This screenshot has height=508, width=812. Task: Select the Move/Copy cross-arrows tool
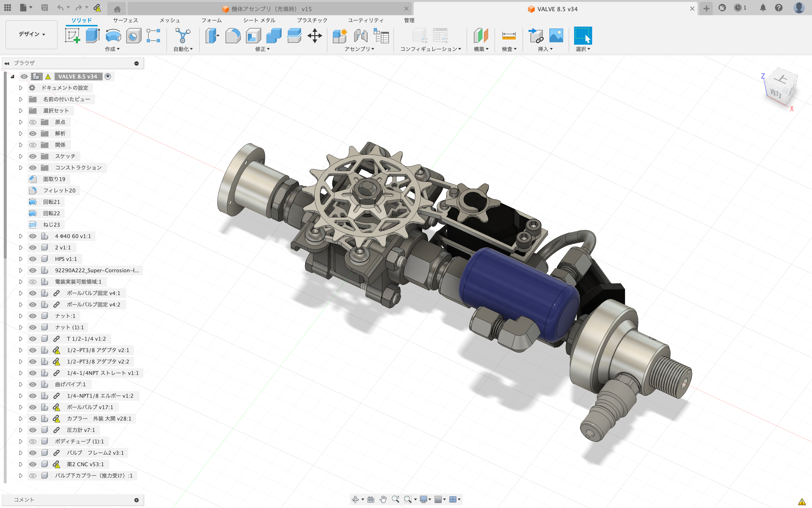pos(315,36)
